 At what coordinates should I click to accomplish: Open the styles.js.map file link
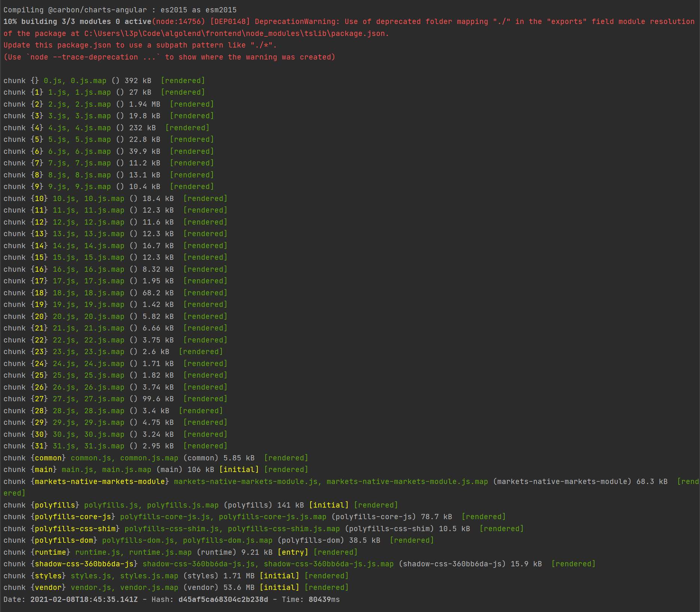[x=149, y=576]
